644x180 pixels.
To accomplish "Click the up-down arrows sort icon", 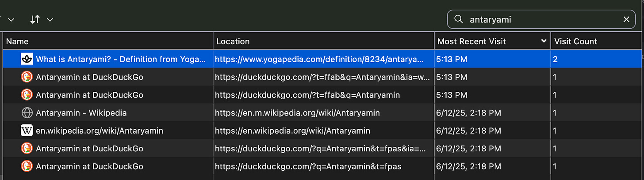I will 35,19.
